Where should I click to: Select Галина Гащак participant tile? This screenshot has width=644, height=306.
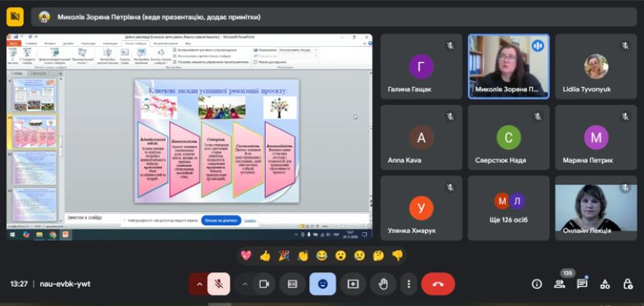coord(421,67)
